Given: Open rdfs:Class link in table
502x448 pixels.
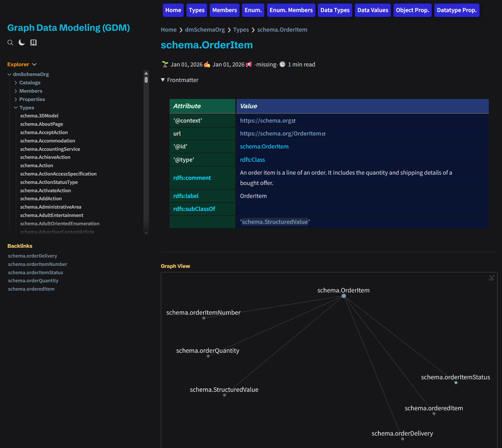Looking at the screenshot, I should (x=252, y=160).
